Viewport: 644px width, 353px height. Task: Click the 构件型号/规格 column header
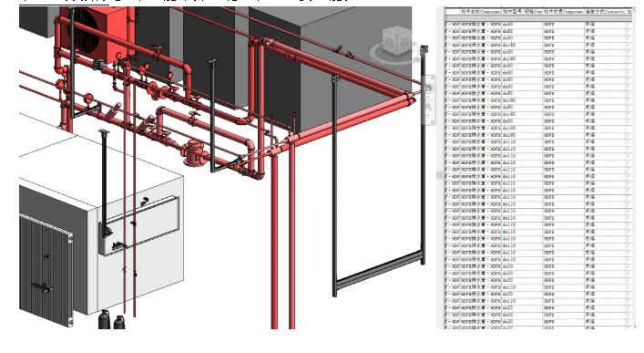522,13
